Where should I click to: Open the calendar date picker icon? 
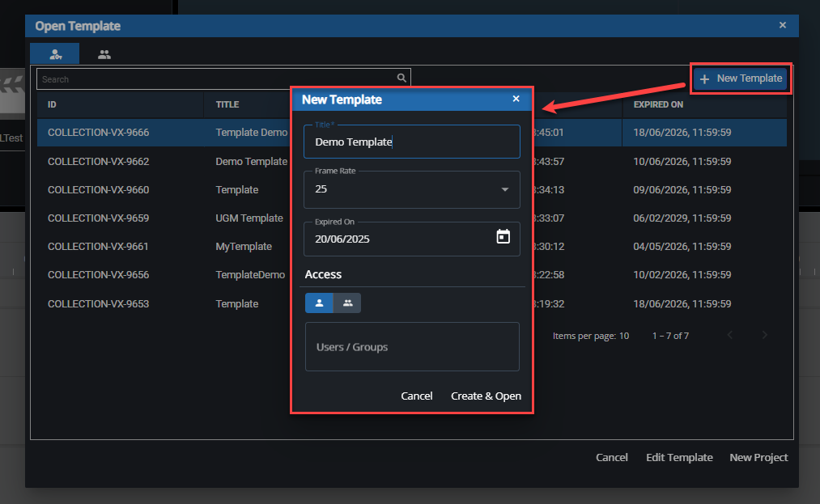click(x=503, y=237)
